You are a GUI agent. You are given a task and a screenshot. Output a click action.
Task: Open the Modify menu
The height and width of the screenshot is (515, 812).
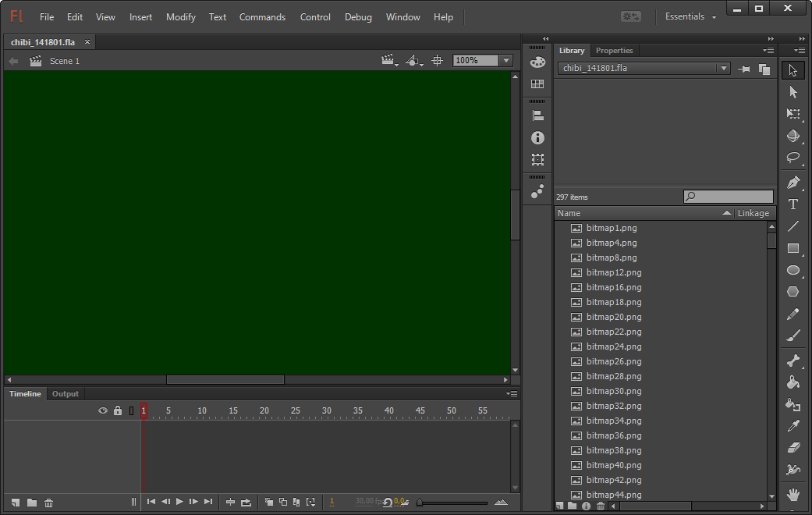pyautogui.click(x=180, y=17)
